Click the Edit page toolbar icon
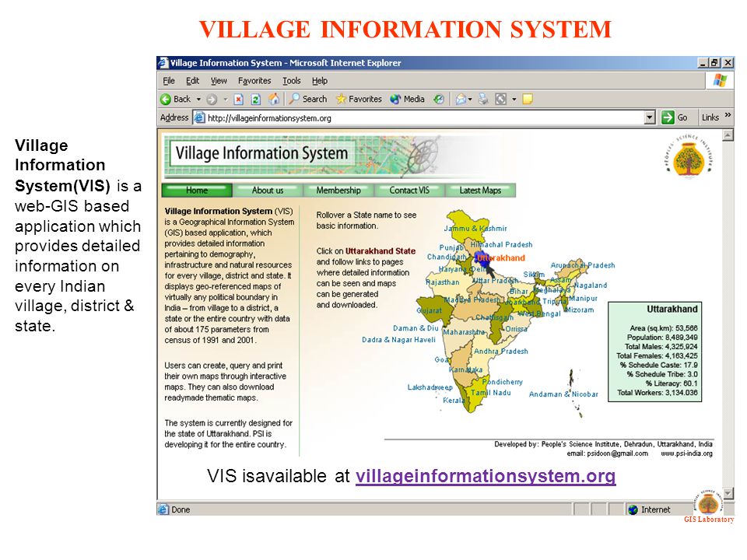 coord(500,99)
